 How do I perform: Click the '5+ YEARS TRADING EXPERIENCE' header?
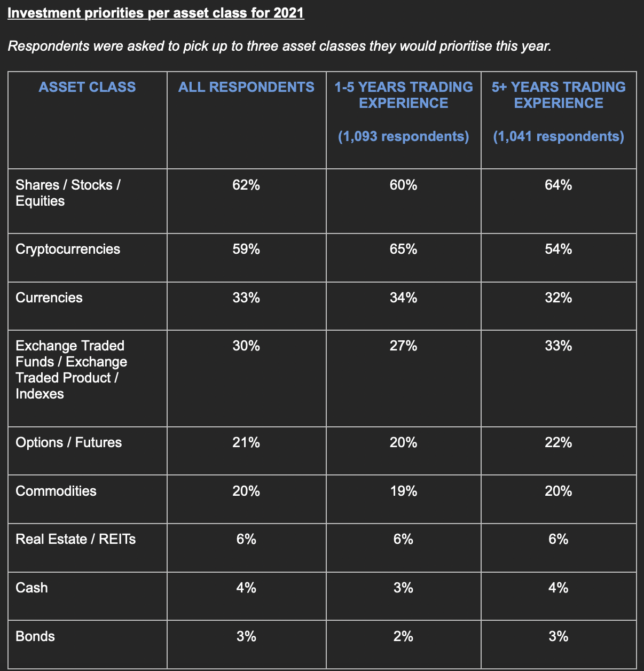[559, 95]
